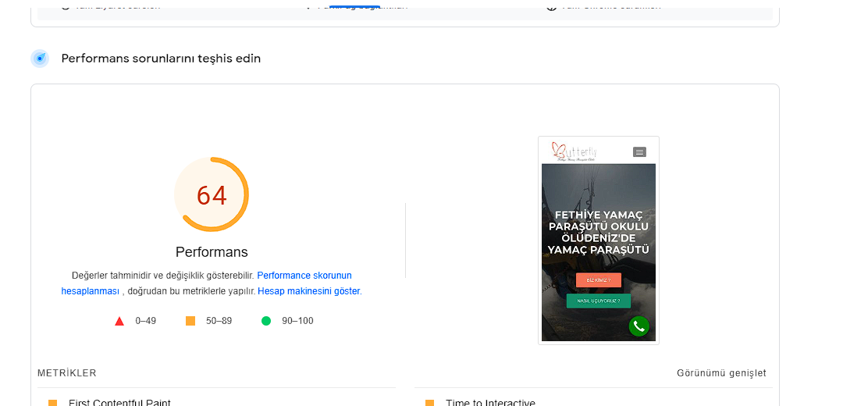This screenshot has height=406, width=868.
Task: Click the 64 performance score gauge
Action: pyautogui.click(x=212, y=194)
